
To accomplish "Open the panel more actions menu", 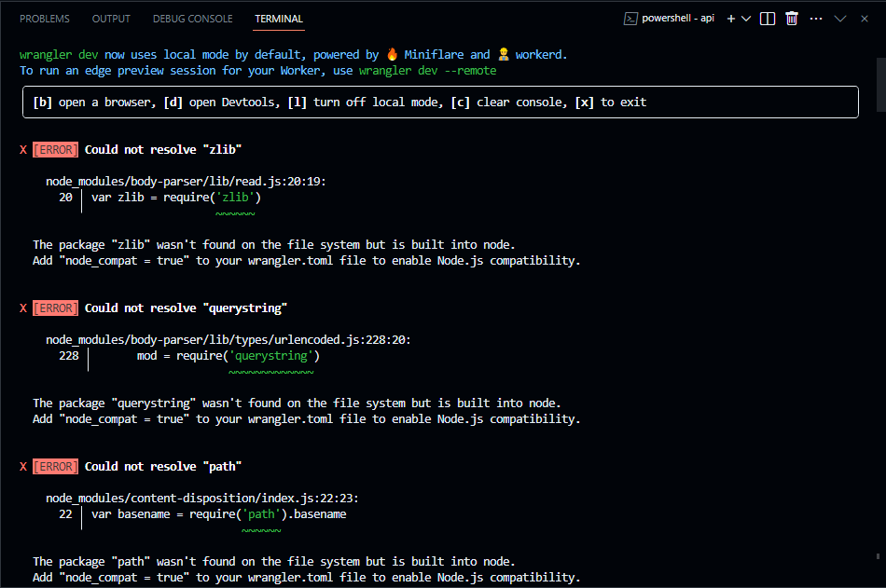I will click(816, 19).
